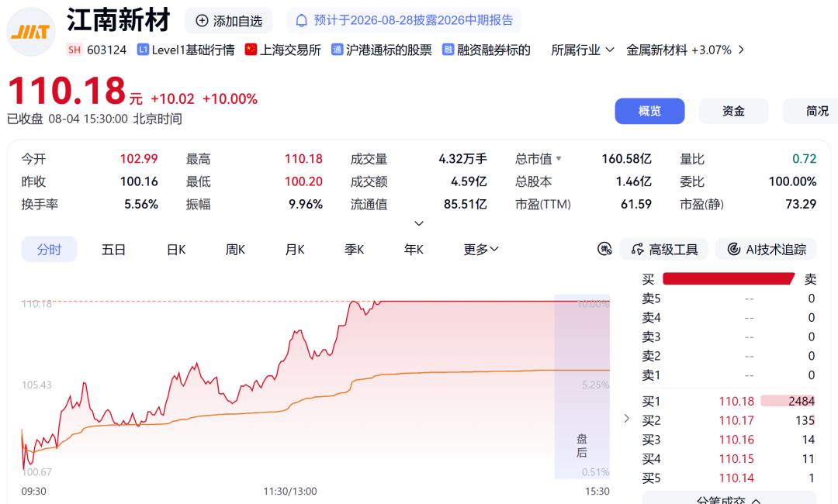Viewport: 838px width, 504px height.
Task: Click the China flag icon beside 上海交易所
Action: (x=251, y=50)
